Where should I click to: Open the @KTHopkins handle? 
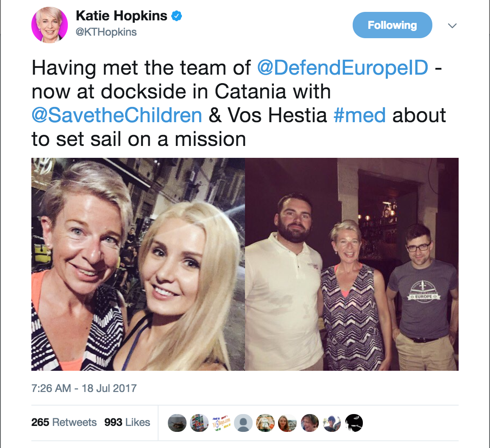106,32
